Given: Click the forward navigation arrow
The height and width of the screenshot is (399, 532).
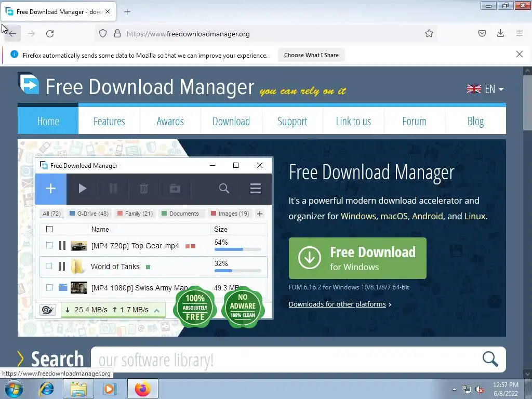Looking at the screenshot, I should pos(31,34).
